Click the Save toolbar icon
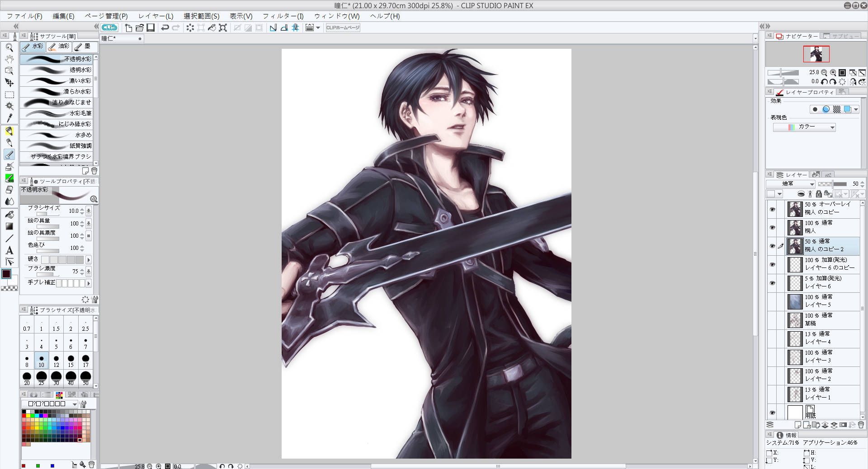This screenshot has width=868, height=469. pyautogui.click(x=151, y=28)
